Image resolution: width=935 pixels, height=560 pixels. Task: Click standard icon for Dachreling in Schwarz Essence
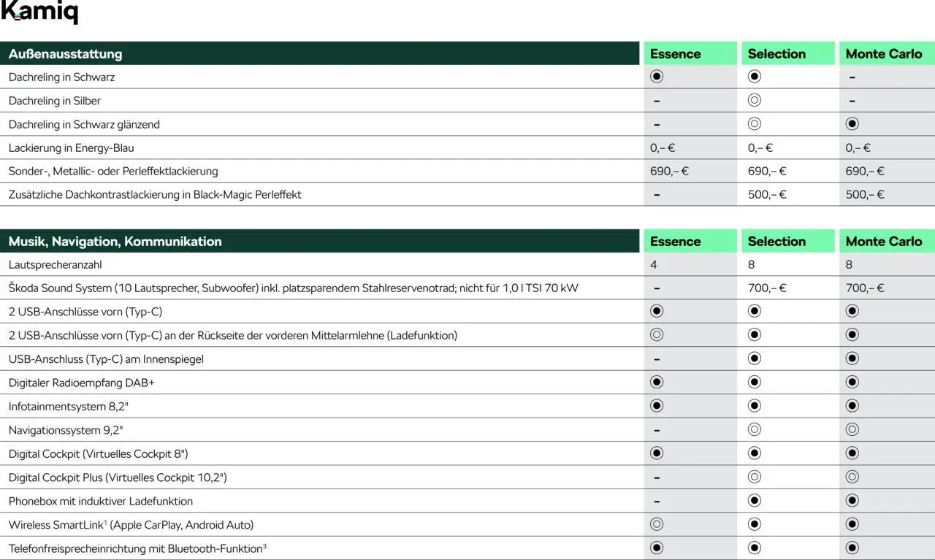(x=657, y=77)
